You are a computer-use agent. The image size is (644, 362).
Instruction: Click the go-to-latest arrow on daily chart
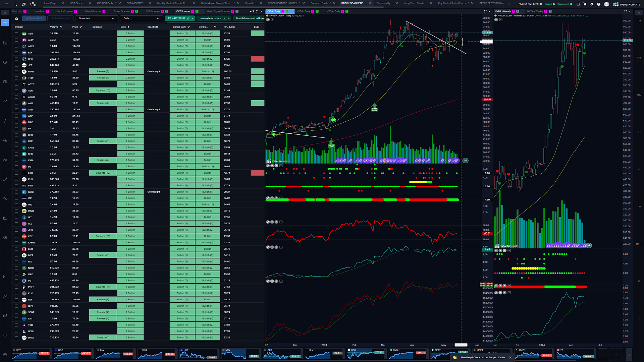(x=466, y=161)
